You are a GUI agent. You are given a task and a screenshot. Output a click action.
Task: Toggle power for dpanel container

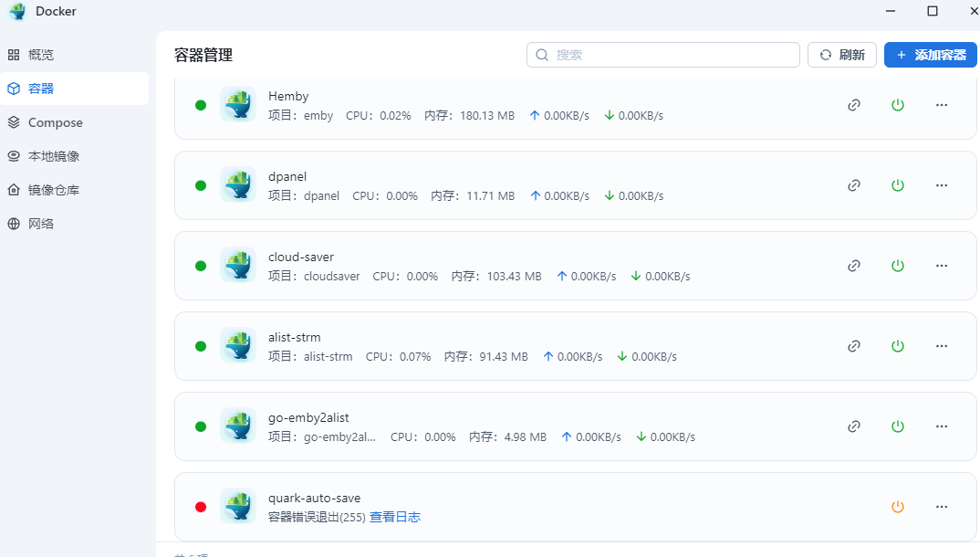[x=898, y=185]
